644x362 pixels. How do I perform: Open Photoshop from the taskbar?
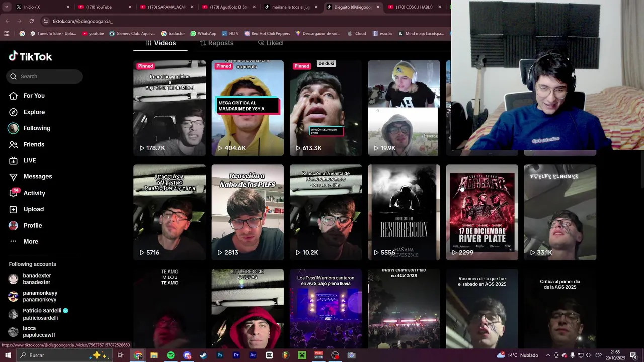220,355
